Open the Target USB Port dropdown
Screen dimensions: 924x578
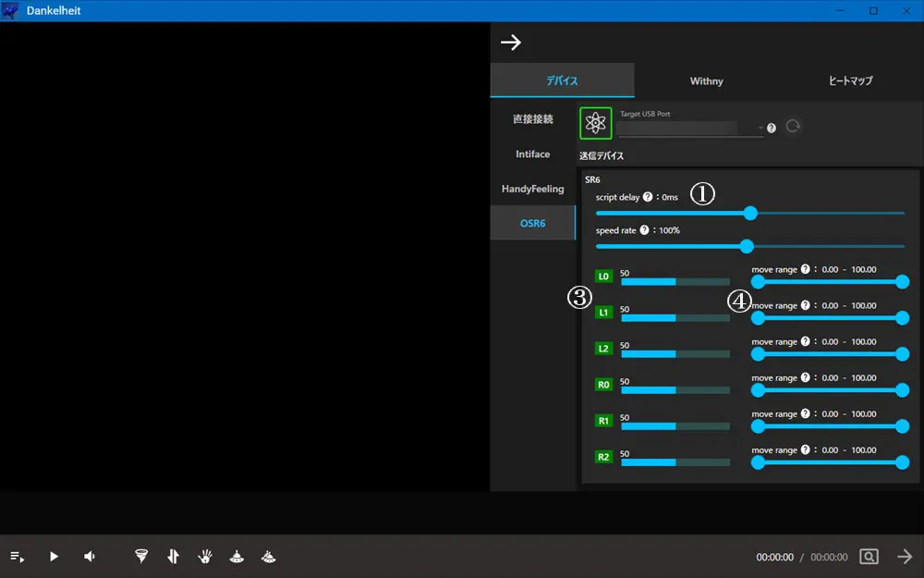690,128
